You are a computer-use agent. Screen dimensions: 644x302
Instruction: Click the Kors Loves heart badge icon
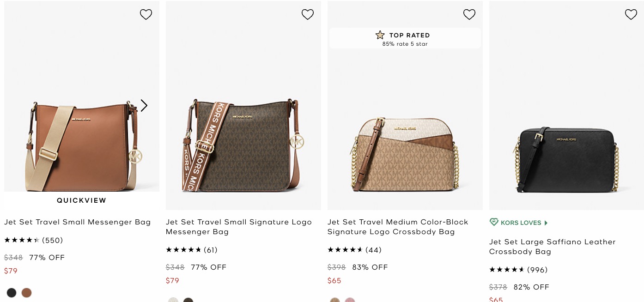click(x=494, y=223)
